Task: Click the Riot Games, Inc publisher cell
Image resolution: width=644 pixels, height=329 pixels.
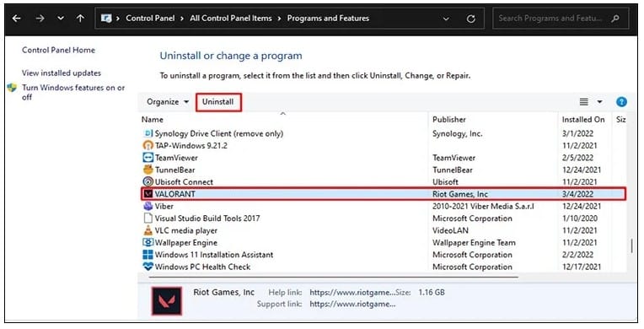Action: coord(460,194)
